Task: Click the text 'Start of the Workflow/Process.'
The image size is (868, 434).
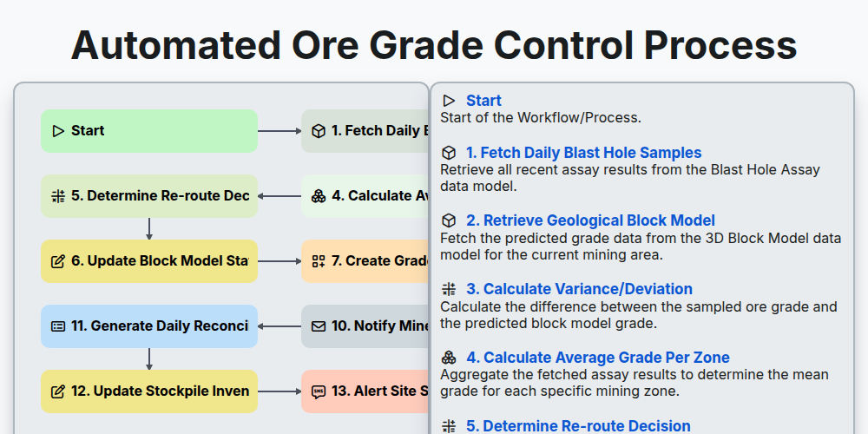Action: [540, 118]
